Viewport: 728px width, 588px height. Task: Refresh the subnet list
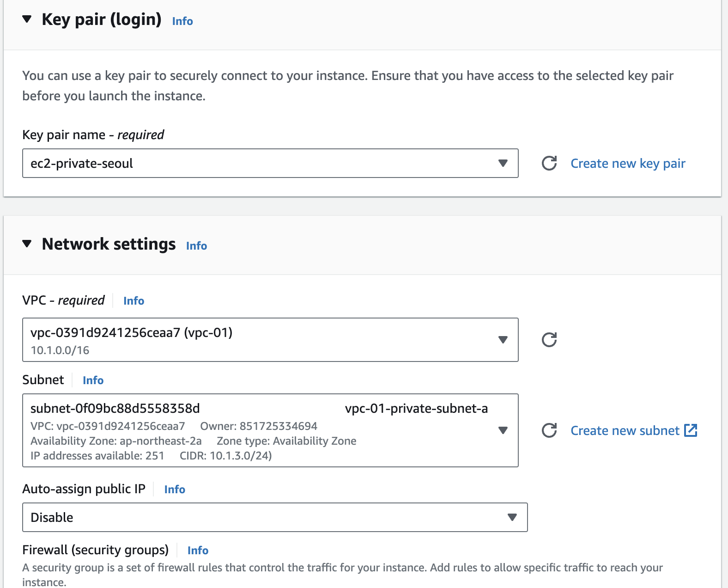549,430
